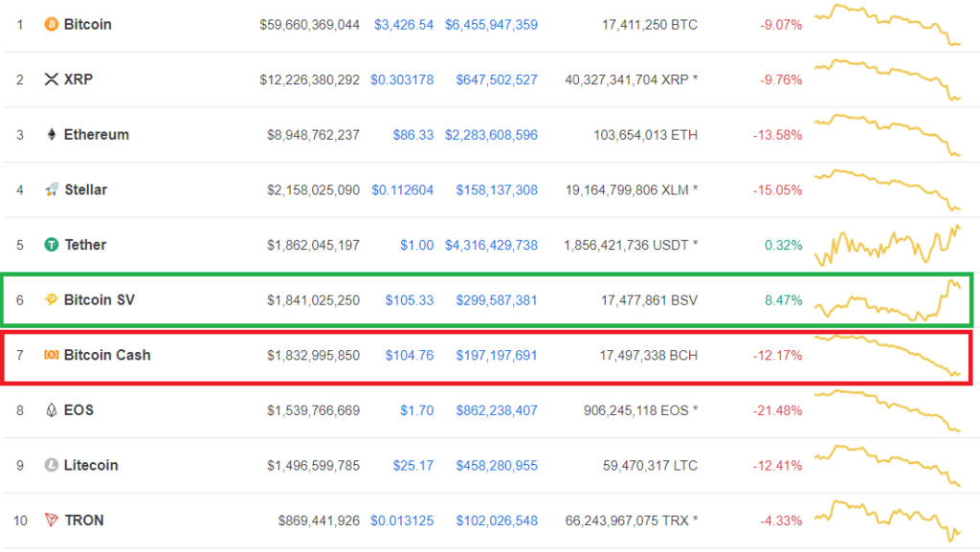Viewport: 980px width, 552px height.
Task: Select circulating supply 59,470,317 LTC
Action: click(650, 466)
